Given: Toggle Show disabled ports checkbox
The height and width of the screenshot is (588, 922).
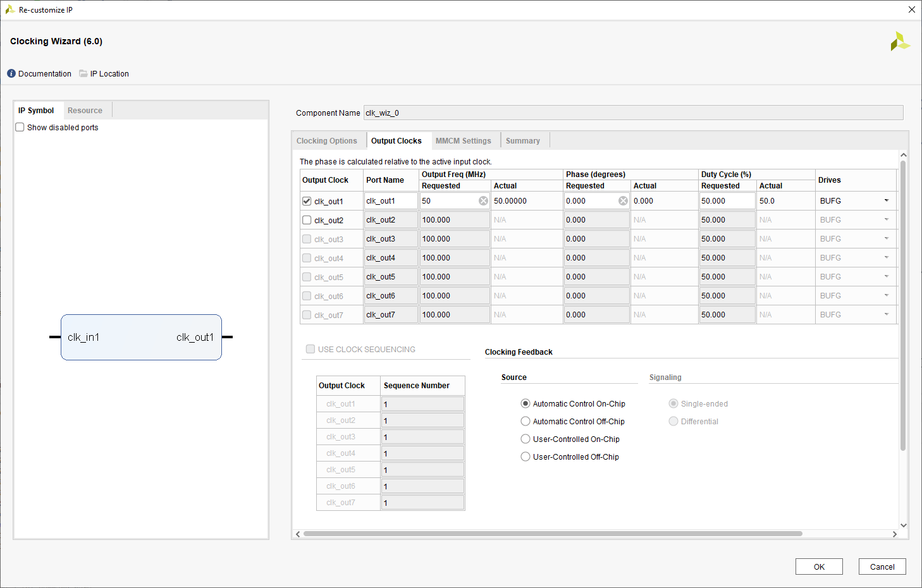Looking at the screenshot, I should [x=20, y=127].
